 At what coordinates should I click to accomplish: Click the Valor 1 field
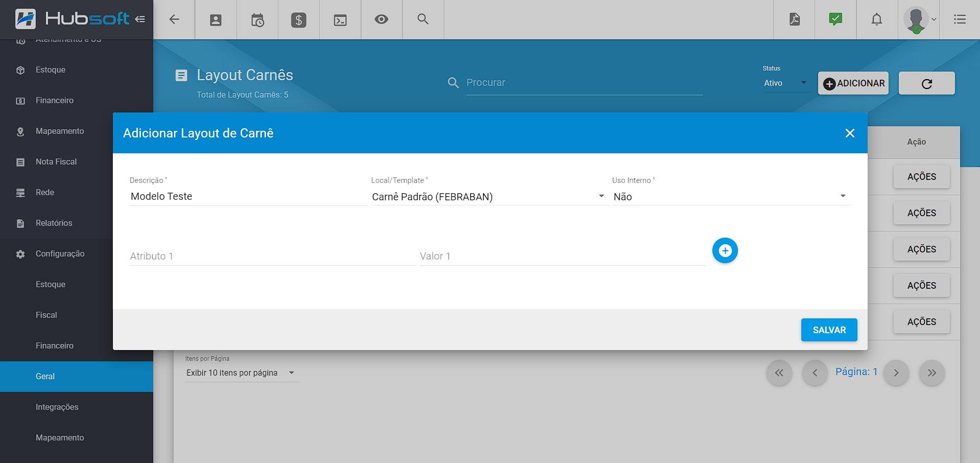[562, 256]
